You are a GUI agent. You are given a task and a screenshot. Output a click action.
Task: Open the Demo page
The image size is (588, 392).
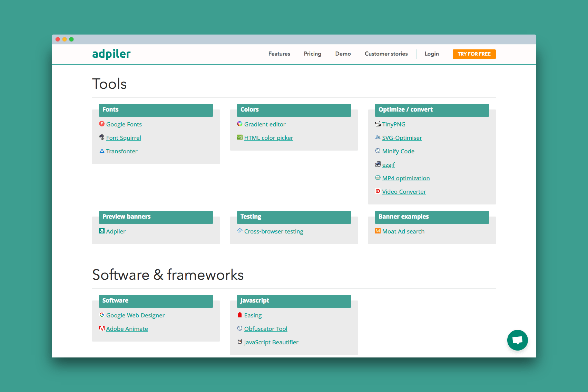[343, 54]
